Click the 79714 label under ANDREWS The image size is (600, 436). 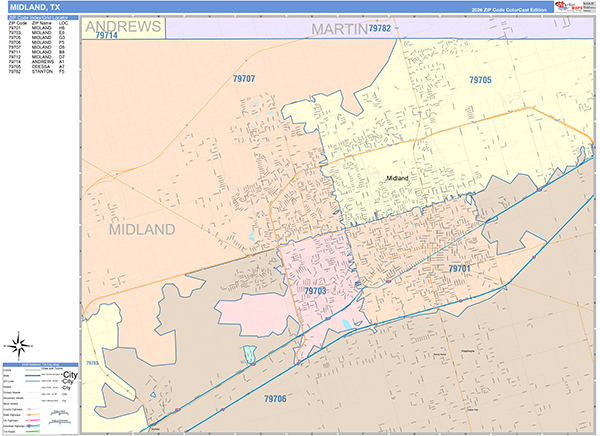(106, 35)
